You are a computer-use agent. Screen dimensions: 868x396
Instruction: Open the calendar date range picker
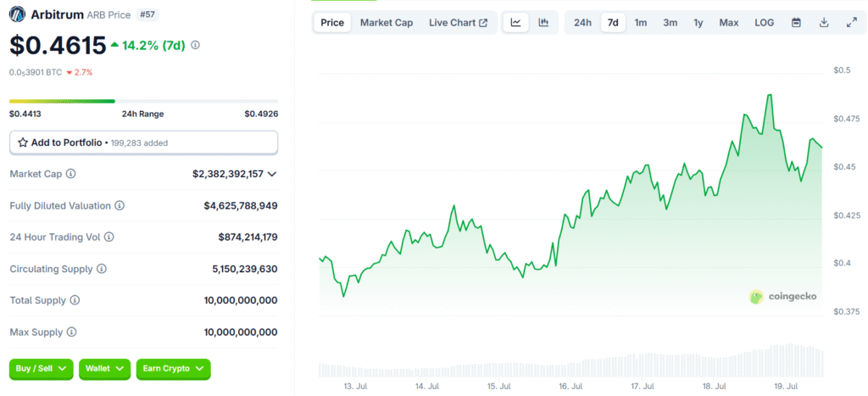(x=796, y=23)
